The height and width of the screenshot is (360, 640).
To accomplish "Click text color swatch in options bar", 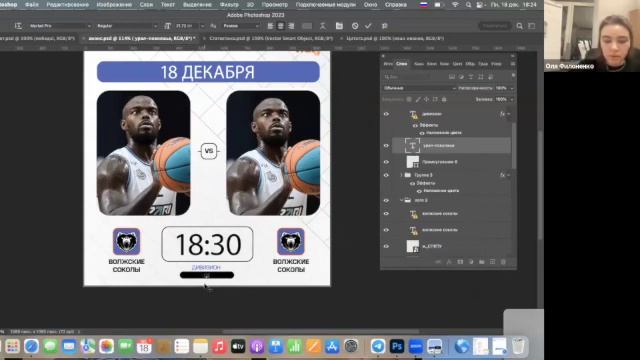I will [307, 26].
